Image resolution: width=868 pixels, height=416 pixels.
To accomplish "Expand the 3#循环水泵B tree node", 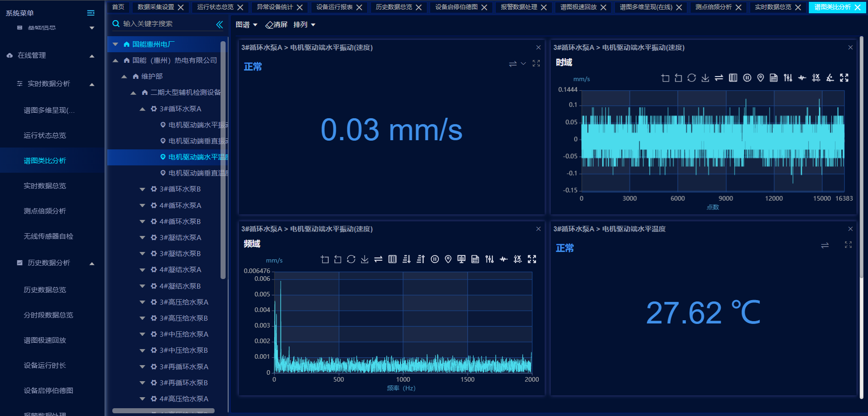I will pos(142,189).
